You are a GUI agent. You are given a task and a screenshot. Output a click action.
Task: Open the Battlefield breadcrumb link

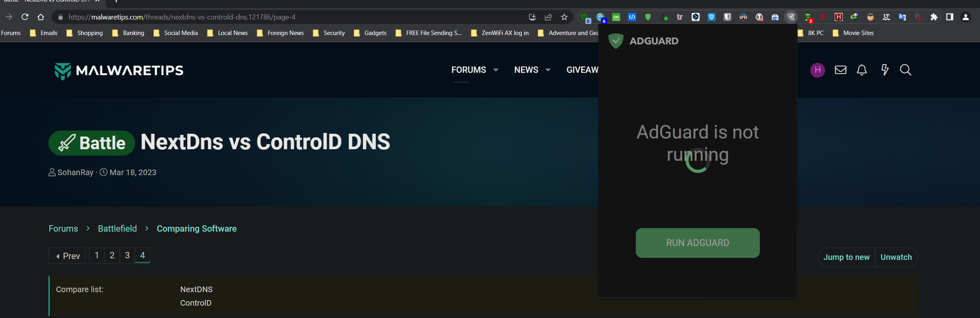117,228
